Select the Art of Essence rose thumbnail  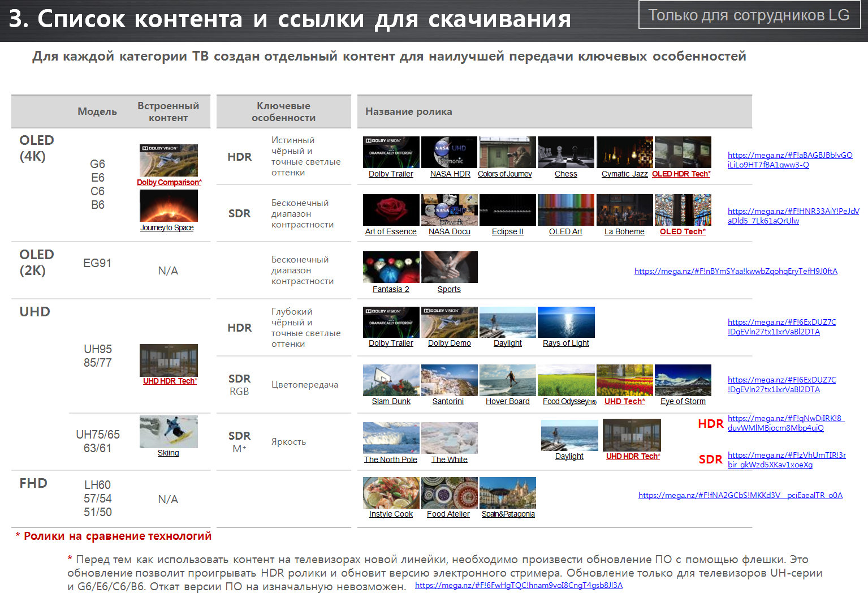pyautogui.click(x=391, y=210)
